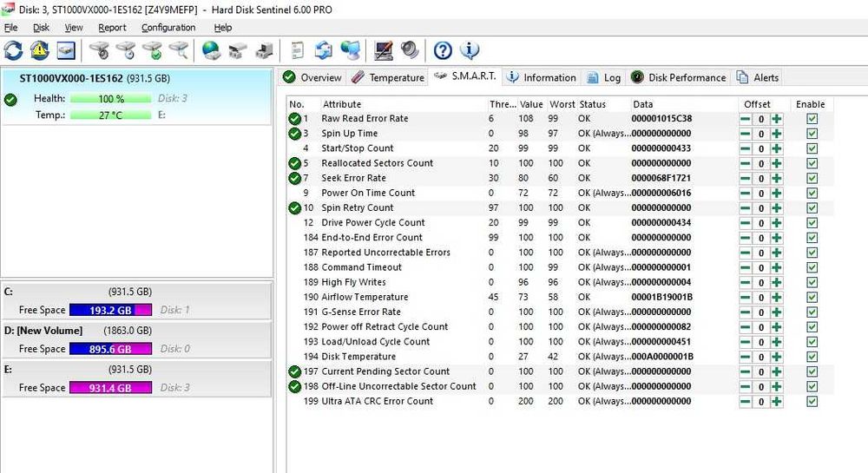Click the envelope with blue arrows icon
This screenshot has width=868, height=473.
pyautogui.click(x=323, y=50)
